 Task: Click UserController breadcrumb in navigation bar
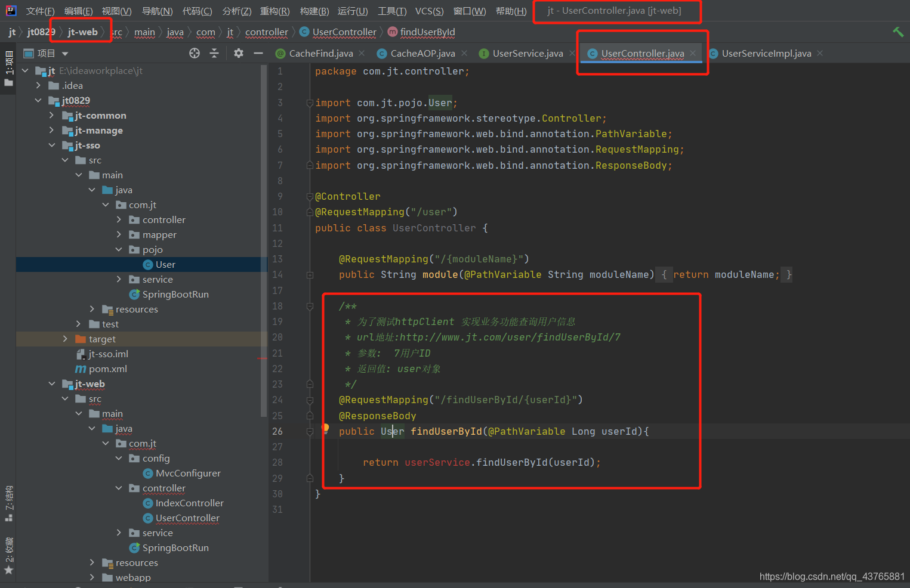click(338, 32)
